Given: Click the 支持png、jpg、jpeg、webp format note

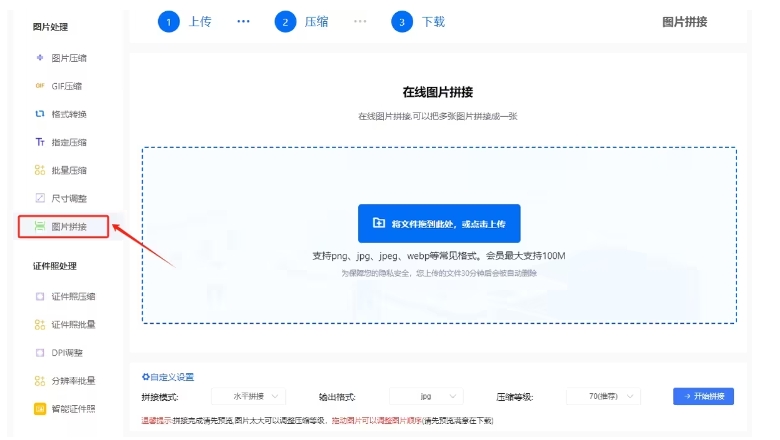Looking at the screenshot, I should (x=439, y=256).
